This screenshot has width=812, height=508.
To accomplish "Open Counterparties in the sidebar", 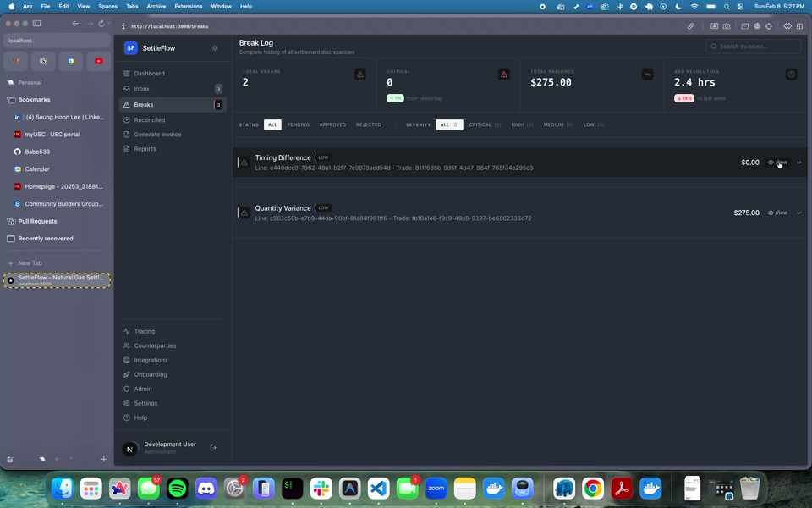I will pyautogui.click(x=155, y=345).
